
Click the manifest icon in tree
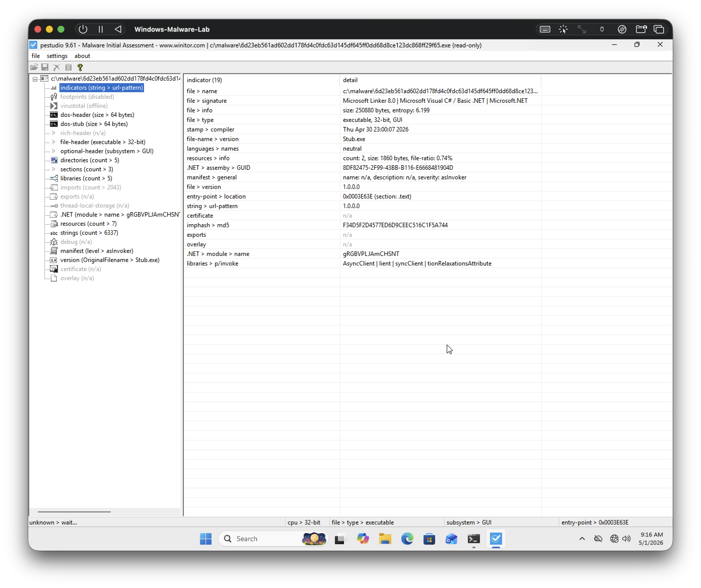54,251
